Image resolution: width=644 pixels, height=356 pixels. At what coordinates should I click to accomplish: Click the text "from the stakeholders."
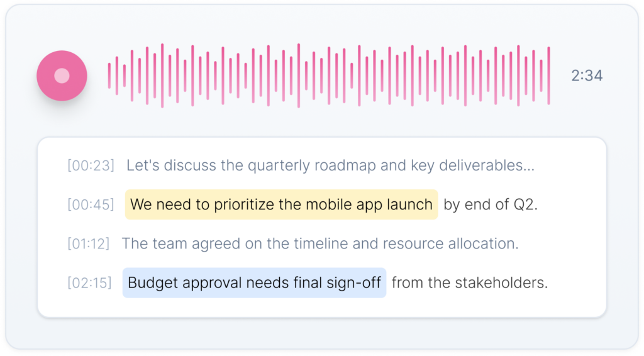pos(470,283)
